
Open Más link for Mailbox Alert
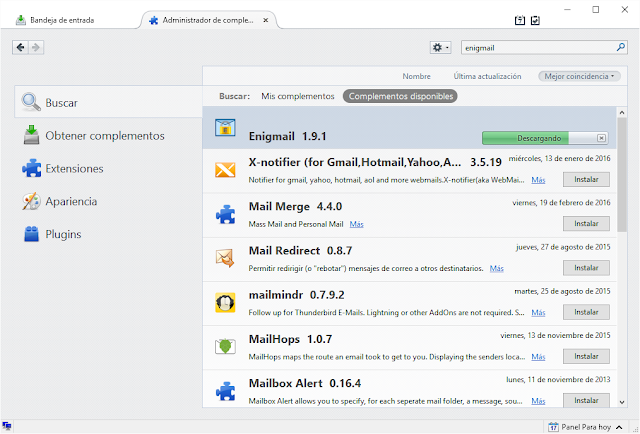[x=538, y=401]
